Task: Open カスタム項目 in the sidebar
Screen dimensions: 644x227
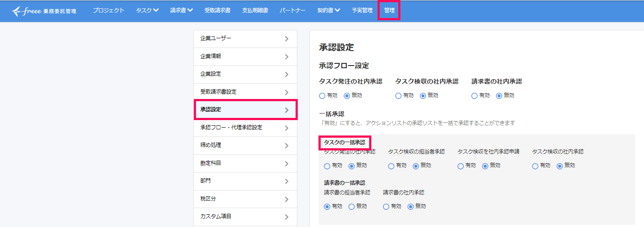Action: click(245, 217)
